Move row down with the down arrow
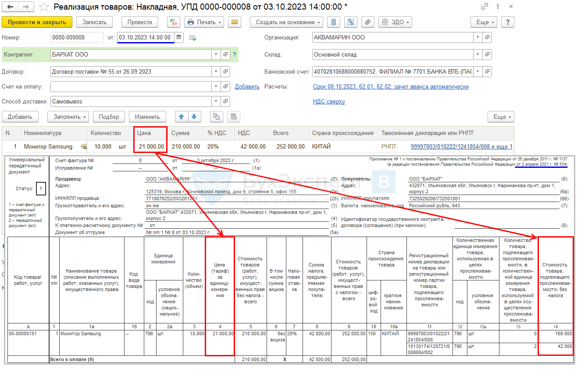 click(195, 117)
